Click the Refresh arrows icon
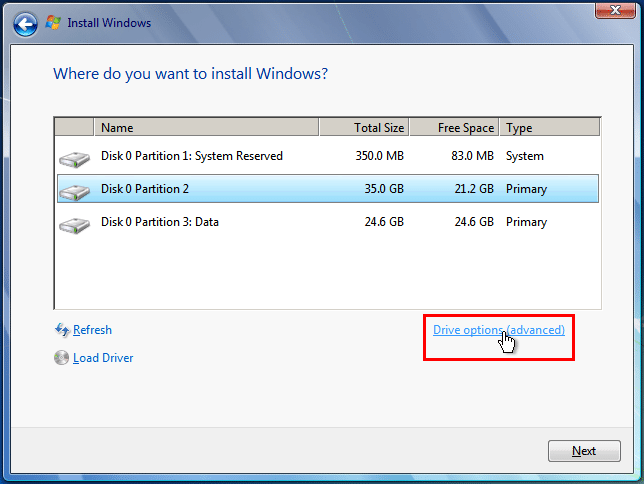The image size is (644, 484). point(62,330)
